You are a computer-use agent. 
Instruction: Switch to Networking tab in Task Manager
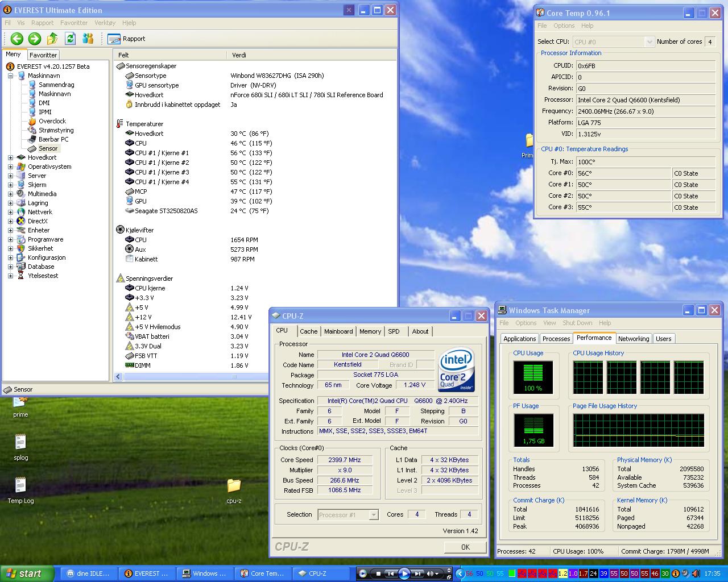pyautogui.click(x=634, y=339)
